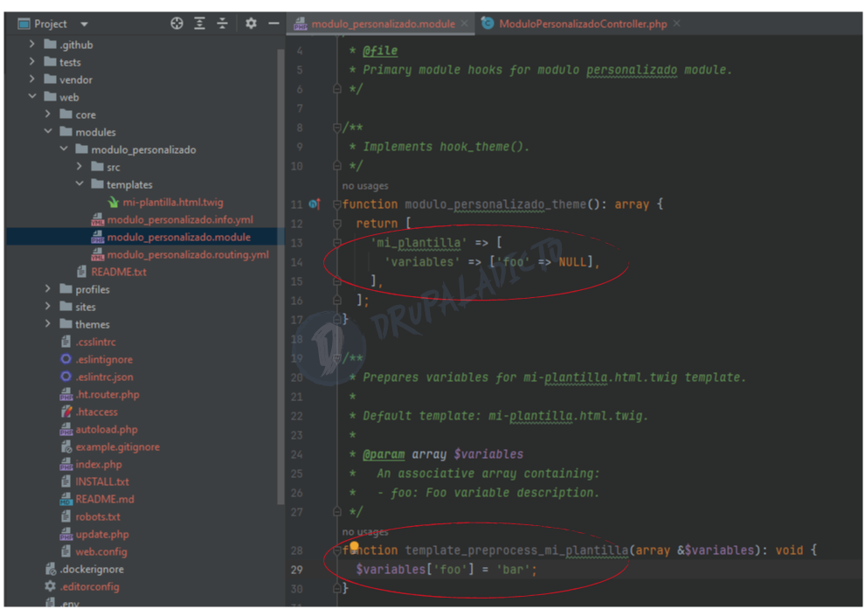The width and height of the screenshot is (865, 616).
Task: Select the .eslintignore file
Action: pos(104,360)
